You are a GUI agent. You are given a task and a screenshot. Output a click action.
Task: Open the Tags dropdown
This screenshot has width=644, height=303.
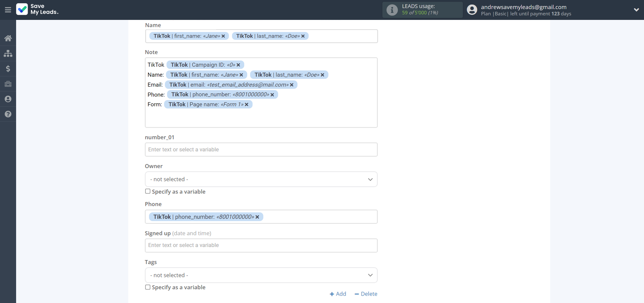tap(261, 275)
